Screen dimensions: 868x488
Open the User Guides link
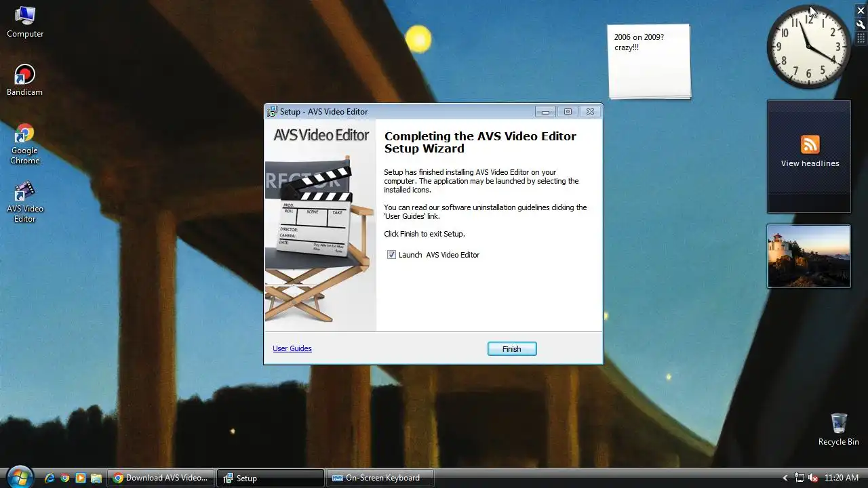point(292,348)
